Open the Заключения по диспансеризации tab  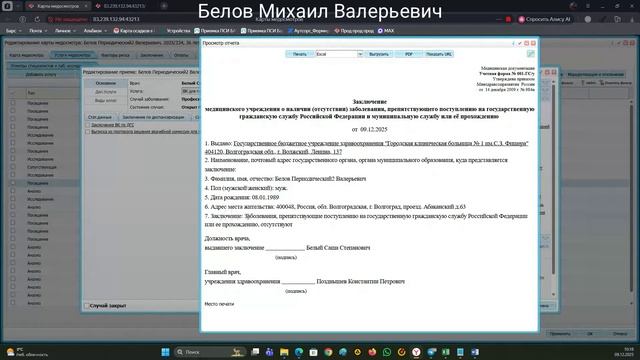[x=153, y=117]
